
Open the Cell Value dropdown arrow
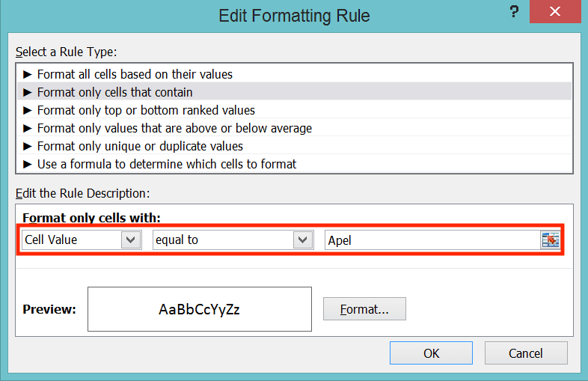[131, 240]
